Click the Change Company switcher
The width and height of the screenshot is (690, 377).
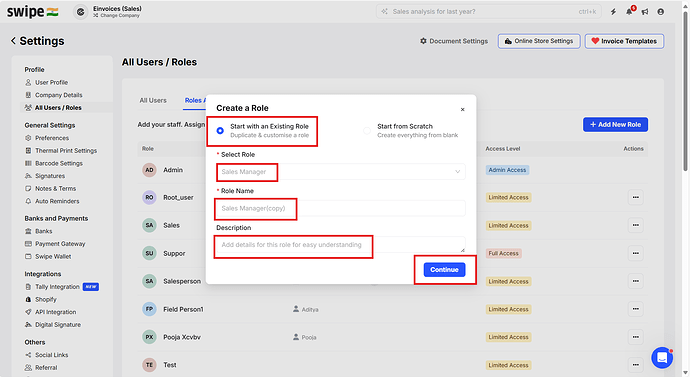point(117,15)
